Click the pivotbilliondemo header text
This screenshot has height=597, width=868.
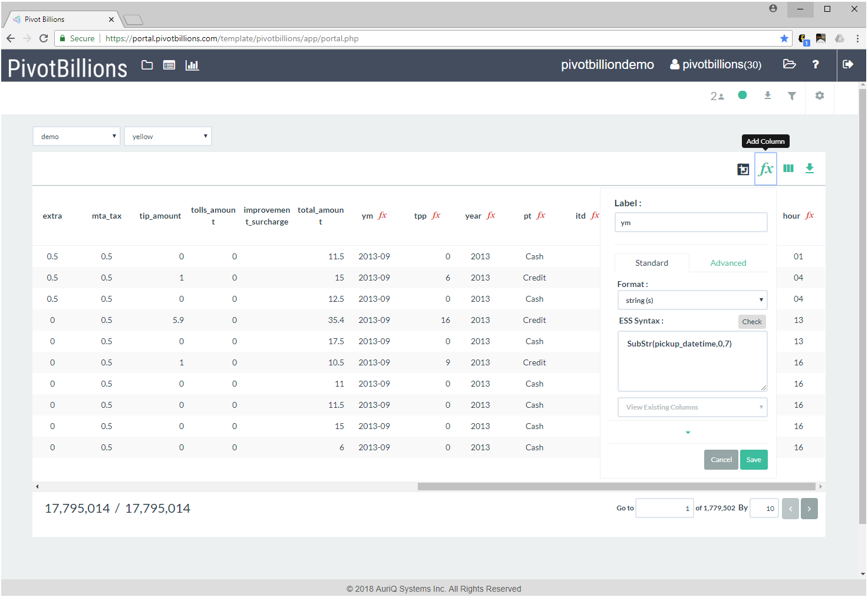tap(608, 64)
